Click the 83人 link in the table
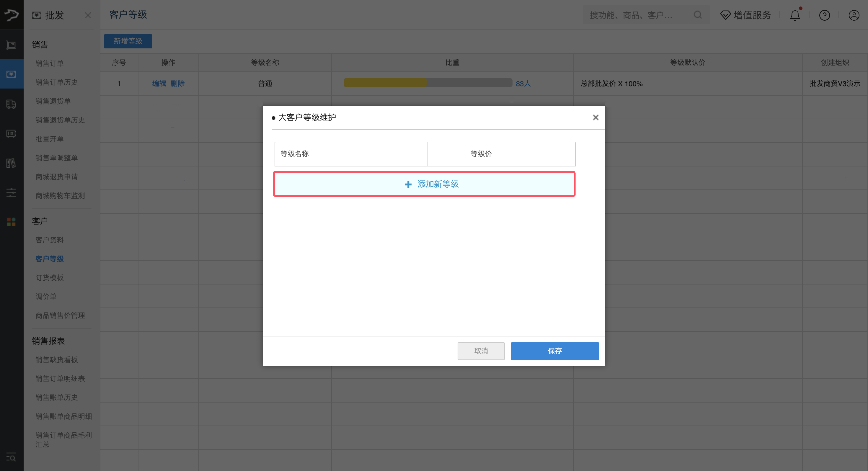Image resolution: width=868 pixels, height=471 pixels. pyautogui.click(x=523, y=84)
